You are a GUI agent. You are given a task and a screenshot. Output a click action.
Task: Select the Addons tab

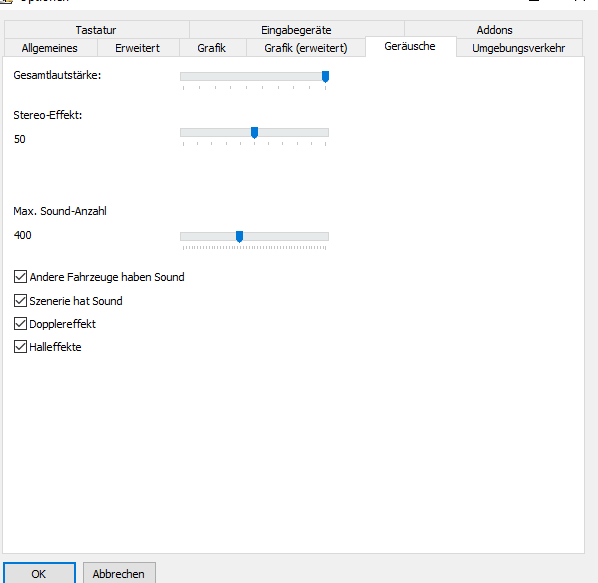tap(494, 30)
